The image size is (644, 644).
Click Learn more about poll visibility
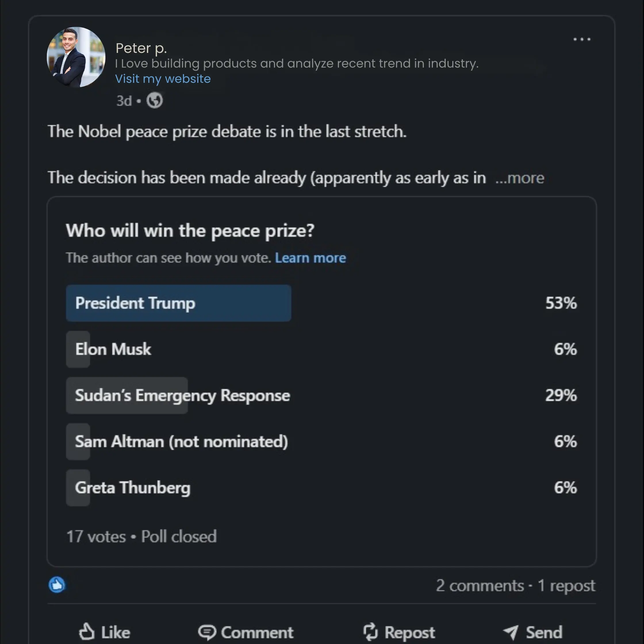(310, 258)
